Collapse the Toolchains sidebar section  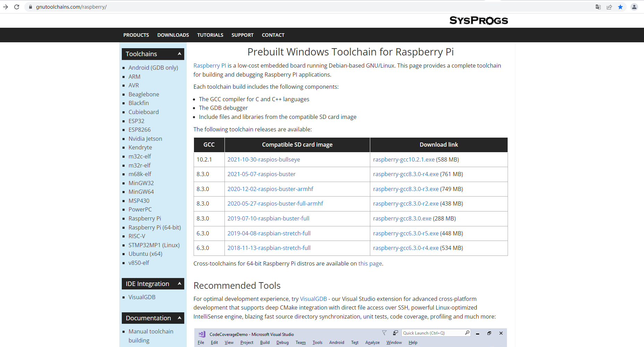point(179,54)
